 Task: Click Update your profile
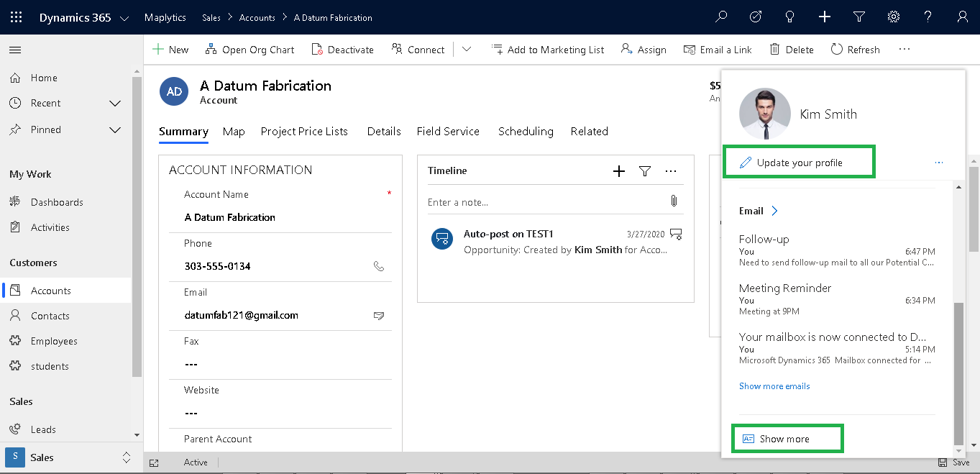click(x=799, y=163)
